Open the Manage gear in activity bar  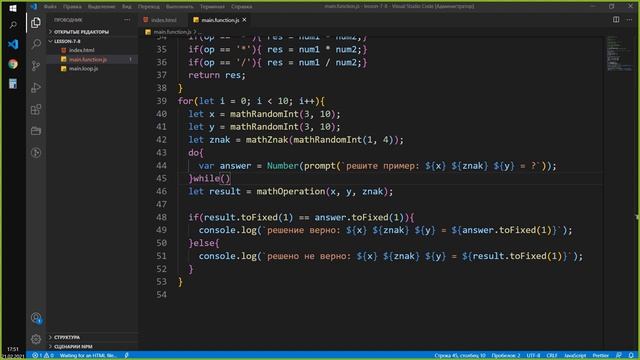point(36,339)
